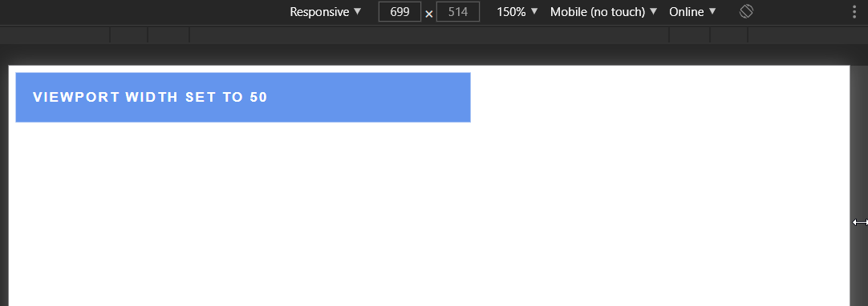The height and width of the screenshot is (306, 868).
Task: Select the narrow preset segment just left of center segment
Action: point(168,34)
